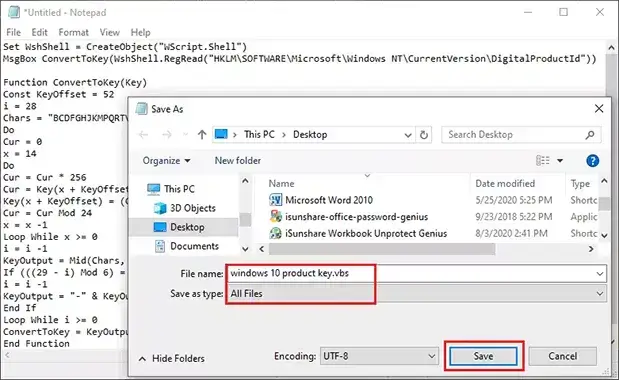Open the Encoding UTF-8 dropdown
This screenshot has height=380, width=619.
click(x=379, y=356)
